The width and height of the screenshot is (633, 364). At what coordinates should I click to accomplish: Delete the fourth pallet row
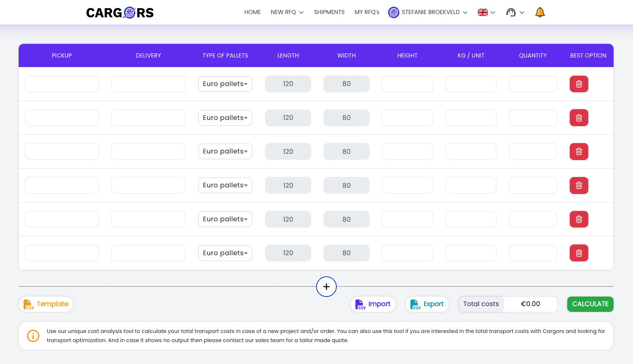tap(579, 185)
